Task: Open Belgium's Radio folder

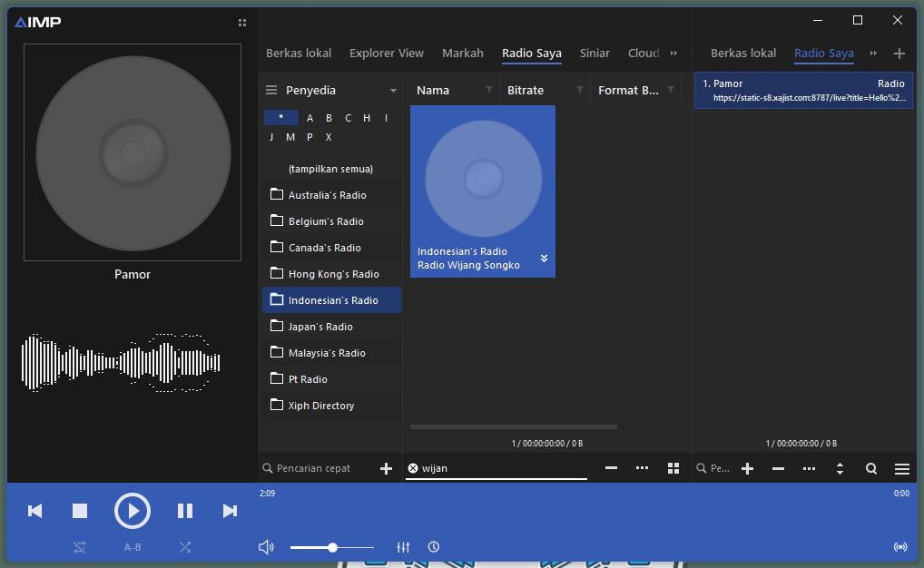Action: (x=332, y=221)
